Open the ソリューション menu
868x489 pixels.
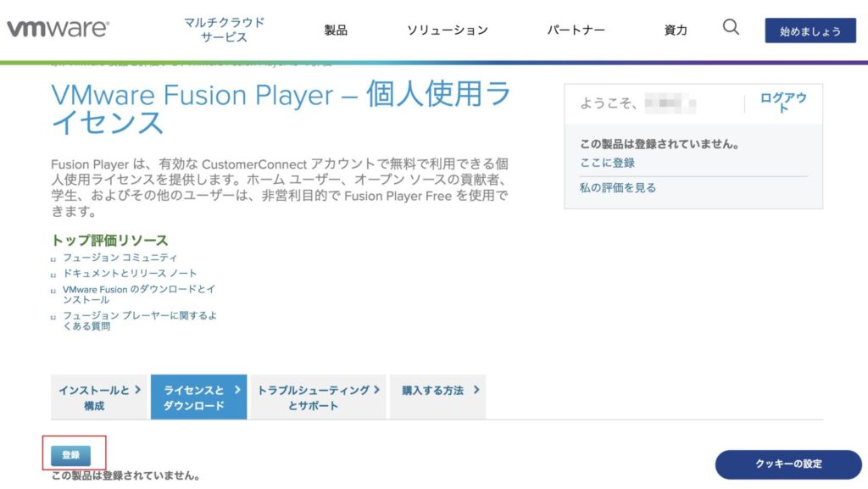coord(448,31)
